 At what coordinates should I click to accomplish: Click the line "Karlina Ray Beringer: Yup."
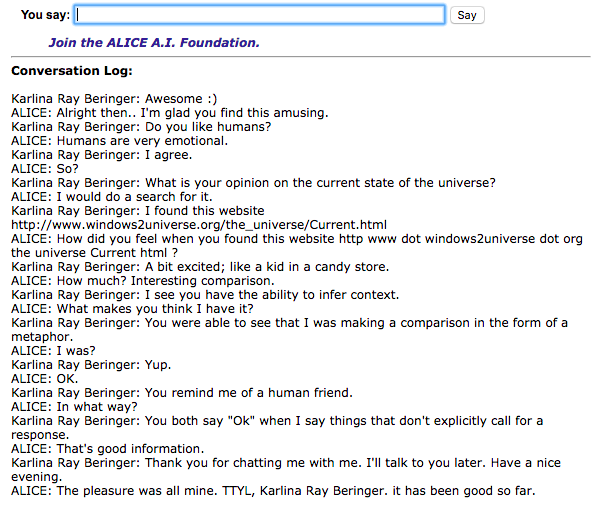91,365
